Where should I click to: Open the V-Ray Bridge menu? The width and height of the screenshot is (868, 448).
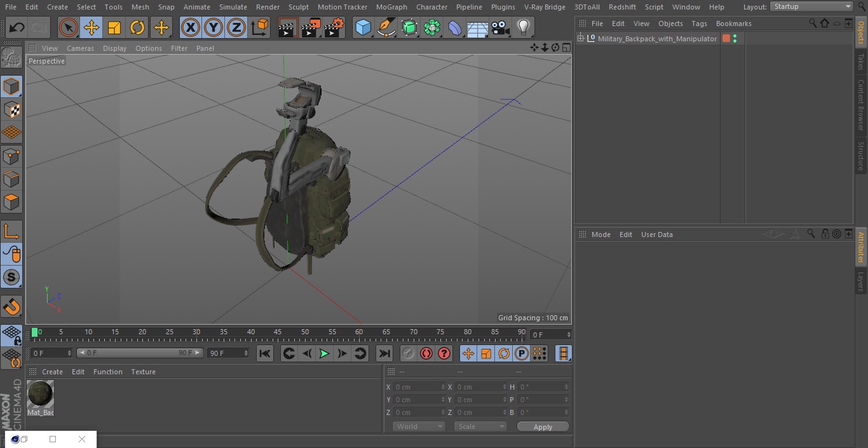tap(545, 7)
